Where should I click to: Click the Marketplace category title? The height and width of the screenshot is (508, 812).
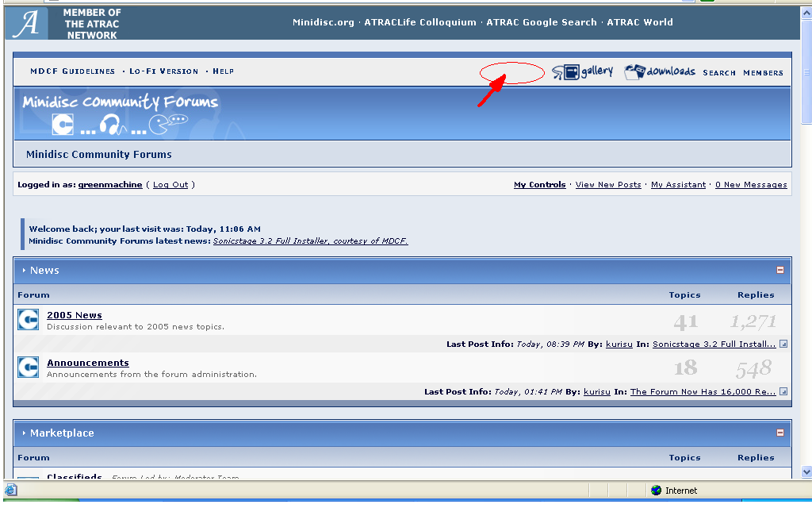pyautogui.click(x=62, y=433)
